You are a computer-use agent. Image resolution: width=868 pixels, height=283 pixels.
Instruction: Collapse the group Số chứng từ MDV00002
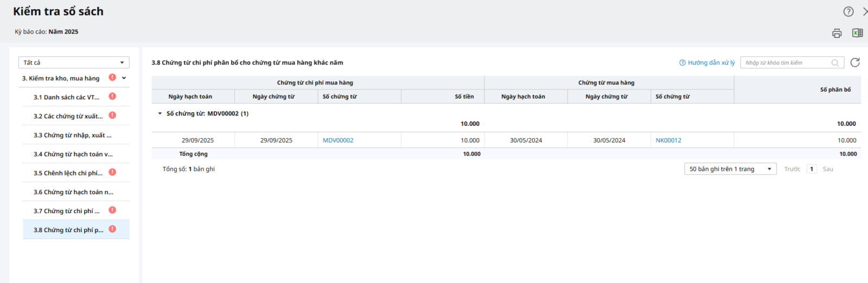click(x=159, y=114)
